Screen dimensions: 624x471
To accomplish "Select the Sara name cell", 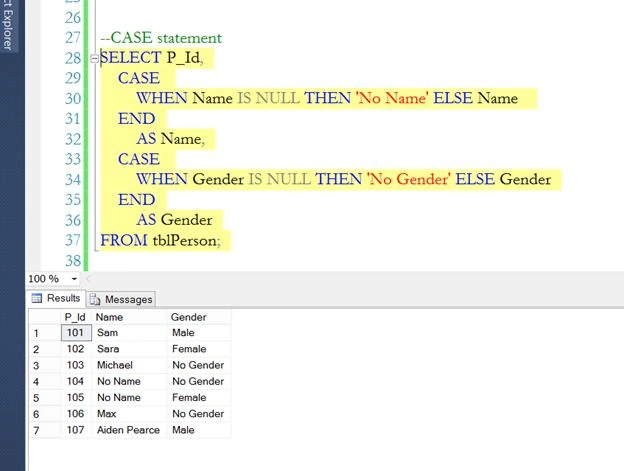I will (129, 349).
